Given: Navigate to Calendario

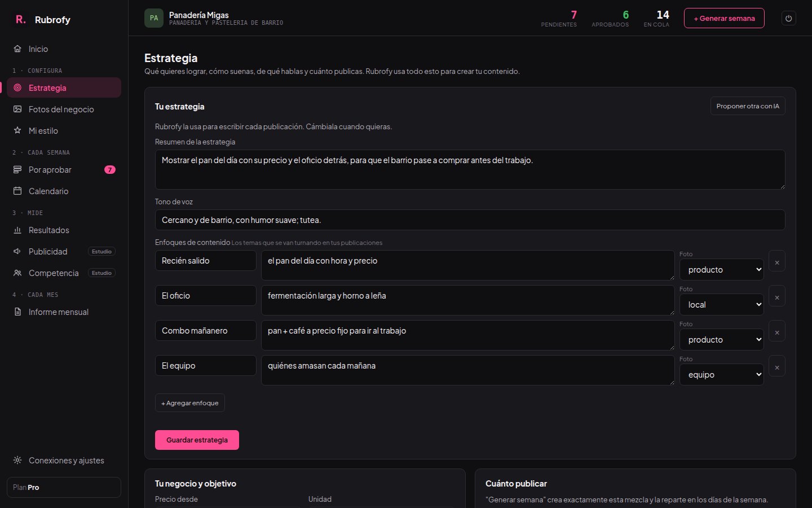Looking at the screenshot, I should (x=64, y=191).
